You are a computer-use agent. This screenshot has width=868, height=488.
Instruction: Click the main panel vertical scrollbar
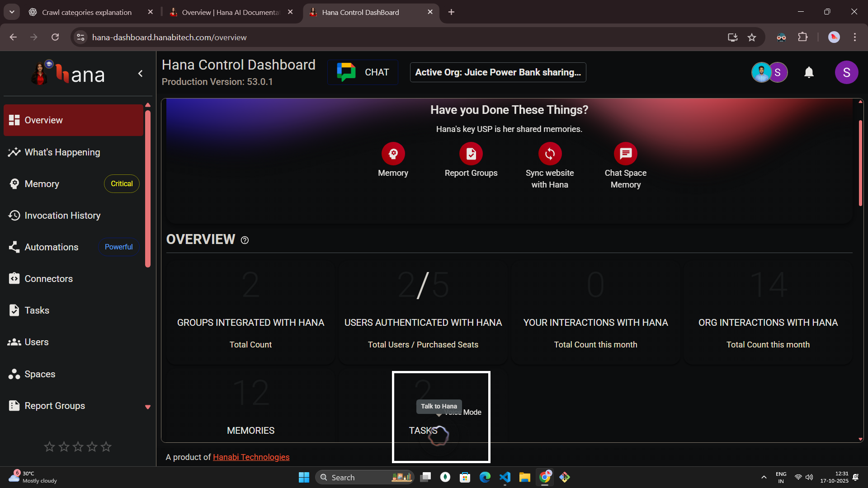coord(860,163)
